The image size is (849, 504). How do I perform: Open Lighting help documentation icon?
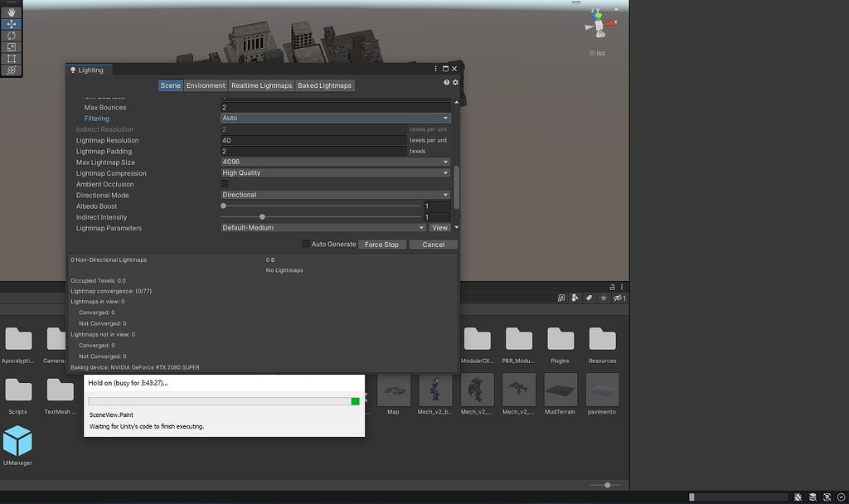pos(447,83)
